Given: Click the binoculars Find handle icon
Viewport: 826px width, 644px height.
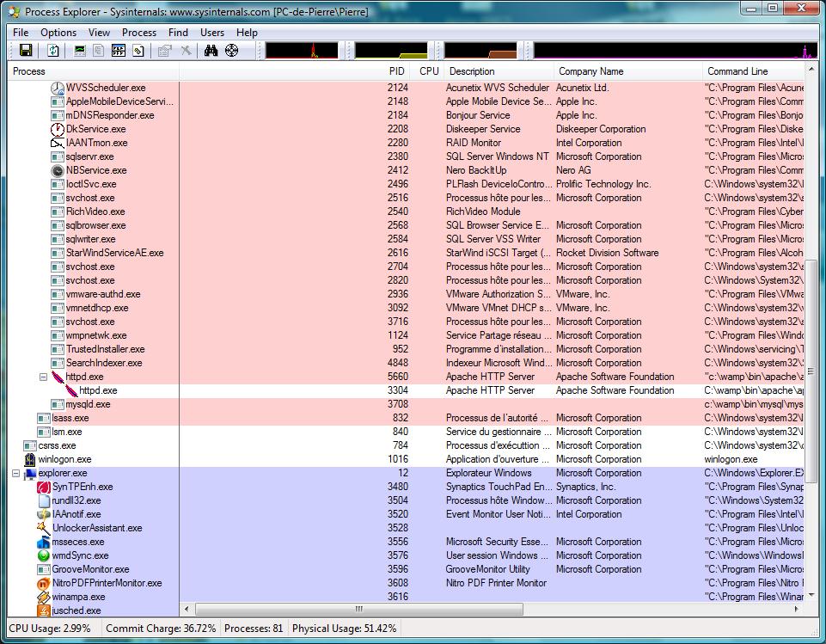Looking at the screenshot, I should click(x=211, y=52).
